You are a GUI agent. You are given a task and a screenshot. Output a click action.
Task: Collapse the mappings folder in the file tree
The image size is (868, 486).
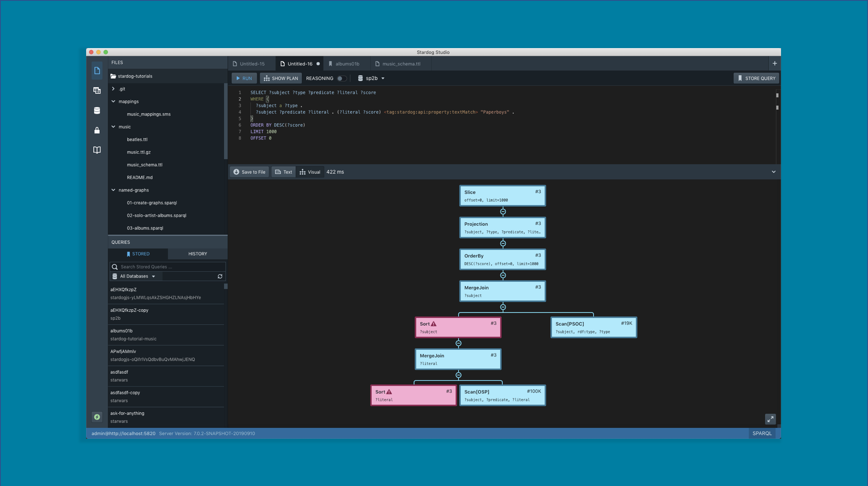113,101
